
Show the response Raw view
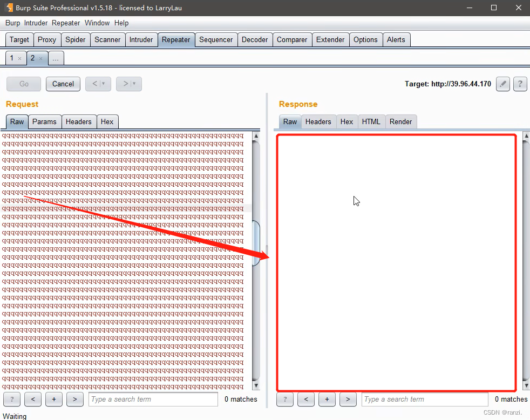click(290, 122)
